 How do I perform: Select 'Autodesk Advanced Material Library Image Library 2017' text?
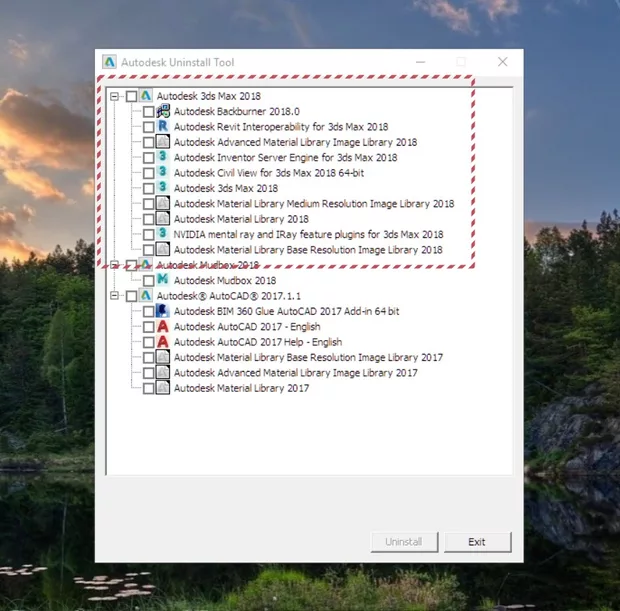click(296, 373)
